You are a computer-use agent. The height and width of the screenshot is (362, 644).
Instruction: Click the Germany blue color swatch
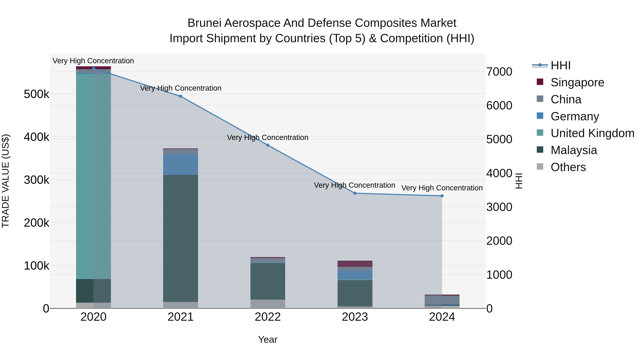(540, 116)
